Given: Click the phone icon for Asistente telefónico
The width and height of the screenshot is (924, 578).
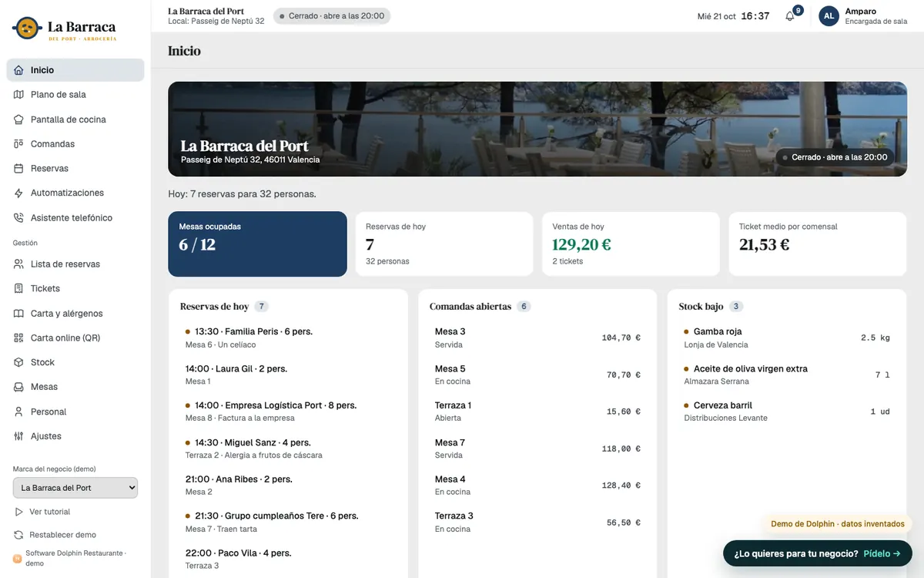Looking at the screenshot, I should [x=18, y=218].
